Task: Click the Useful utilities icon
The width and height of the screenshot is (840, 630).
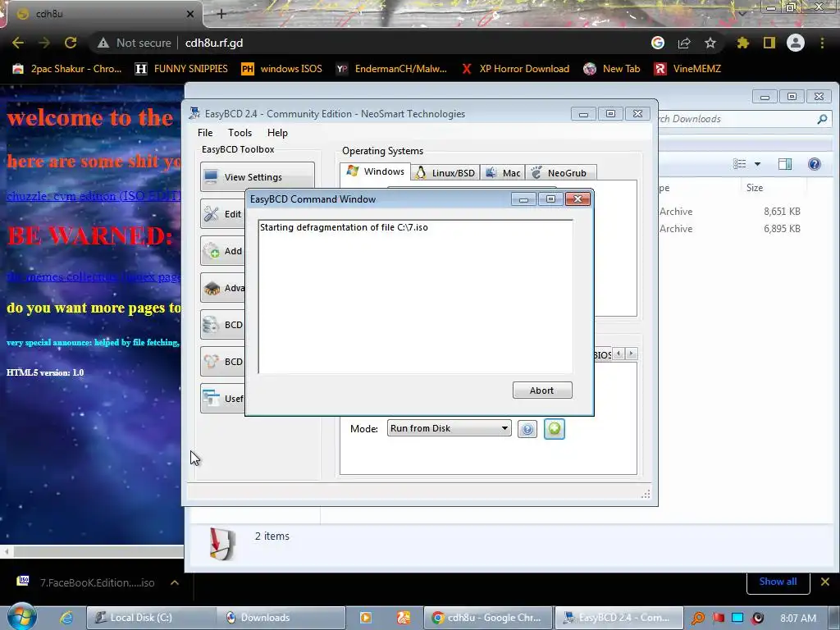Action: pos(211,399)
